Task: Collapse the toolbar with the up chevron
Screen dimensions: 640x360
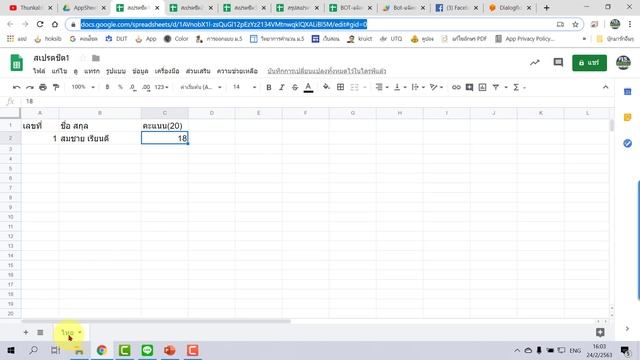Action: (x=605, y=87)
